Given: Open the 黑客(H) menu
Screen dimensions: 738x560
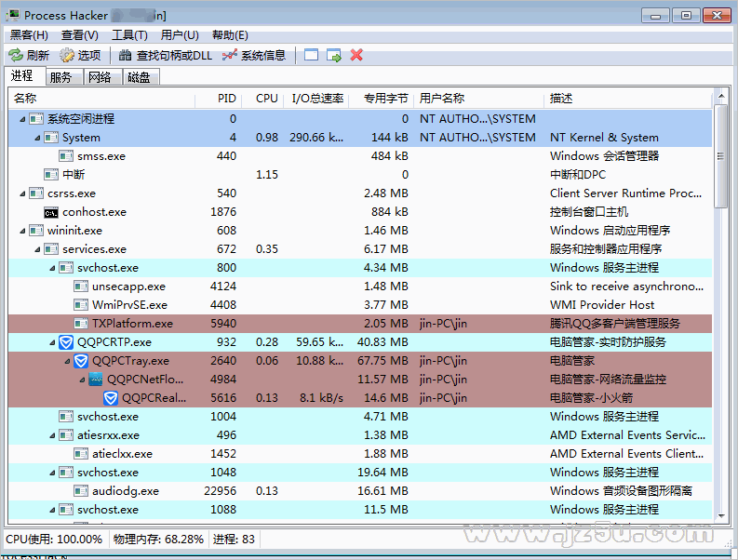Looking at the screenshot, I should 29,35.
